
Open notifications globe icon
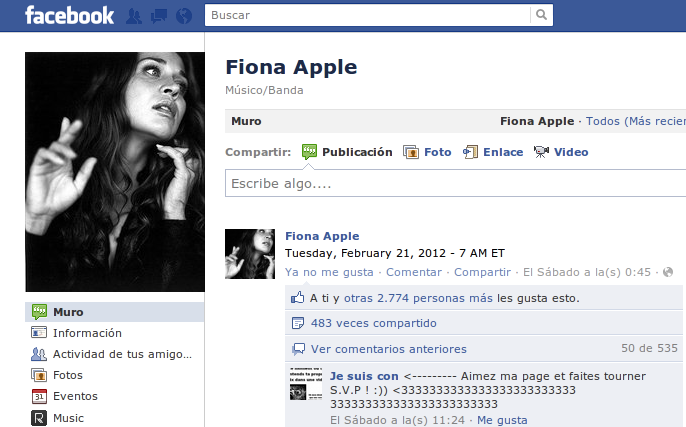(x=183, y=16)
